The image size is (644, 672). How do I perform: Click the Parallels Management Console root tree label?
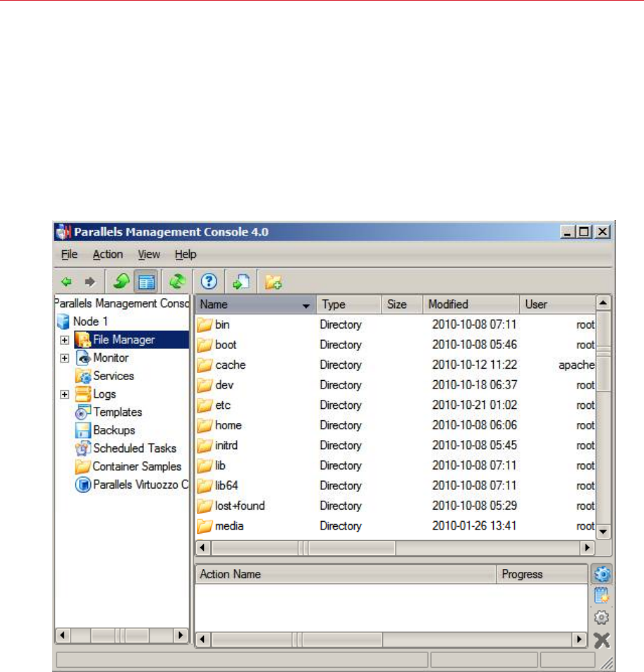coord(122,303)
